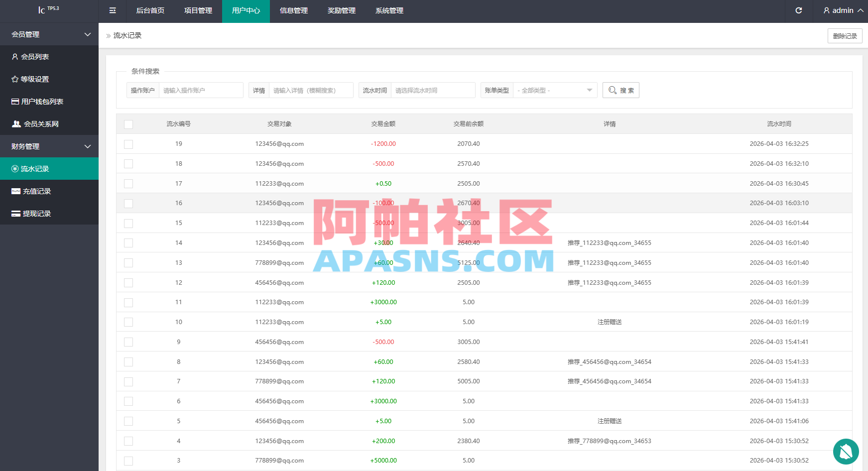The width and height of the screenshot is (868, 471).
Task: Click the timestamp 2026-04-03 16:03:10
Action: 779,203
